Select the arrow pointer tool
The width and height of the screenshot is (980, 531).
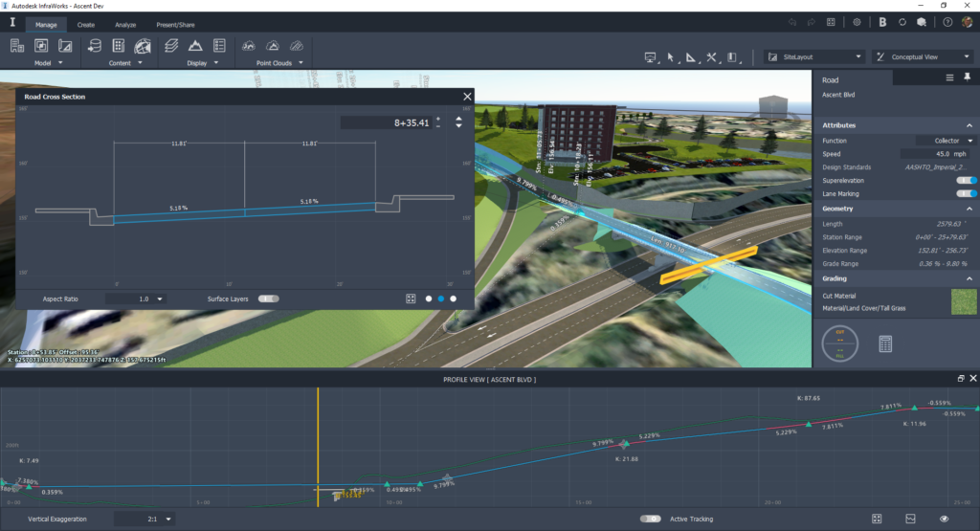671,57
